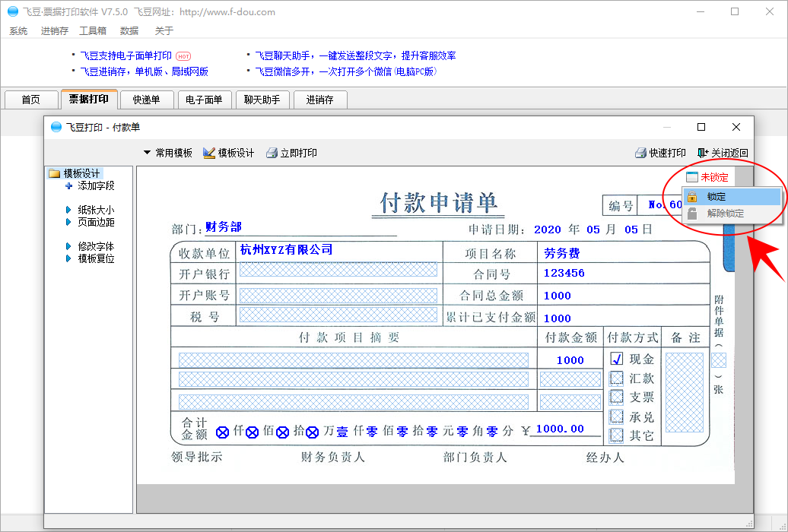Click the arrow beside 修改字体
The image size is (788, 532).
(x=68, y=246)
